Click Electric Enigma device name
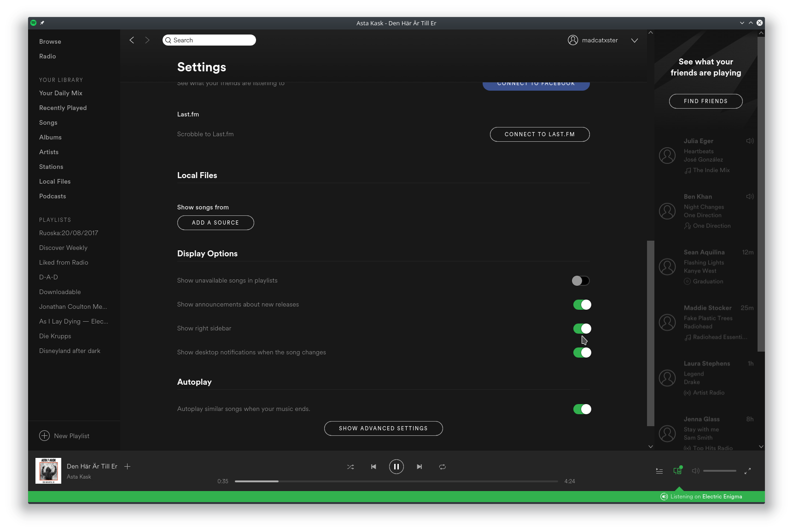The width and height of the screenshot is (793, 532). 722,497
